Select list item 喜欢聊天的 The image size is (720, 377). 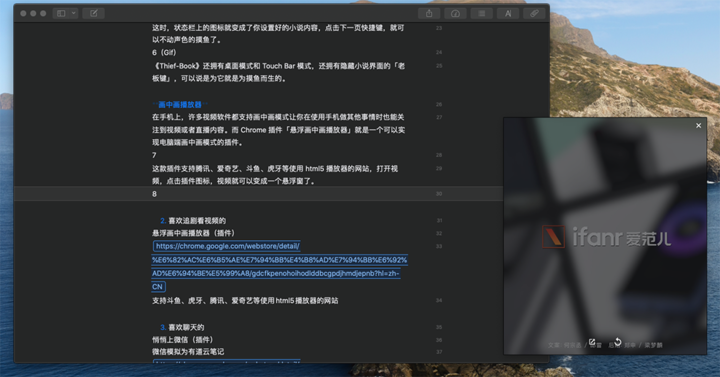point(186,327)
